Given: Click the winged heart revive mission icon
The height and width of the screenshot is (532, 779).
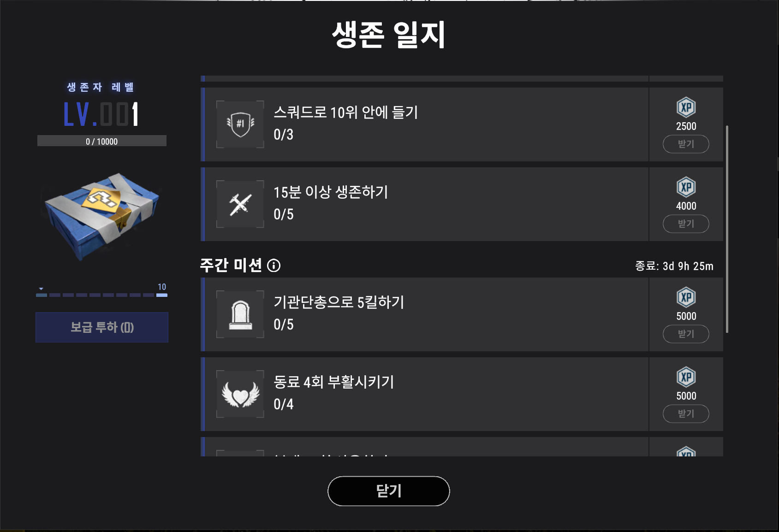Looking at the screenshot, I should point(240,394).
